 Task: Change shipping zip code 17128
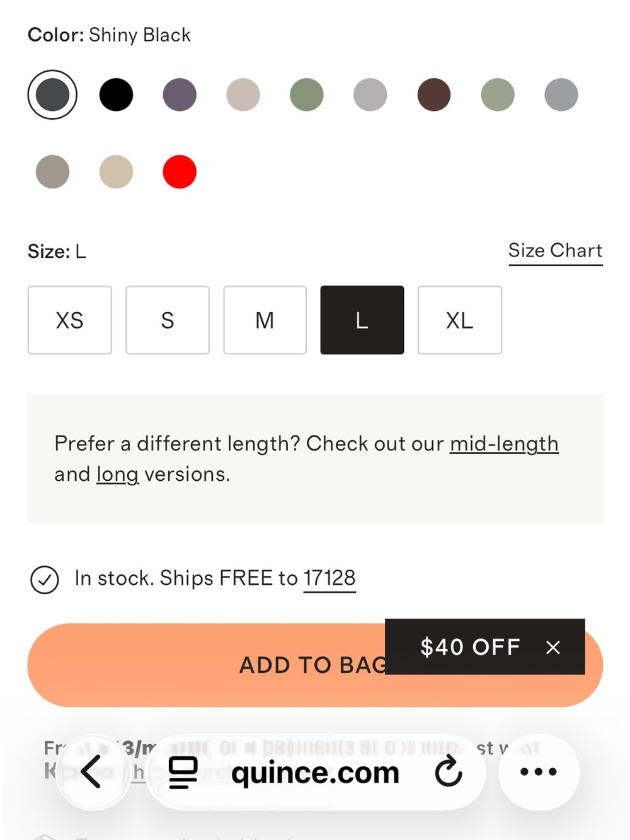329,578
